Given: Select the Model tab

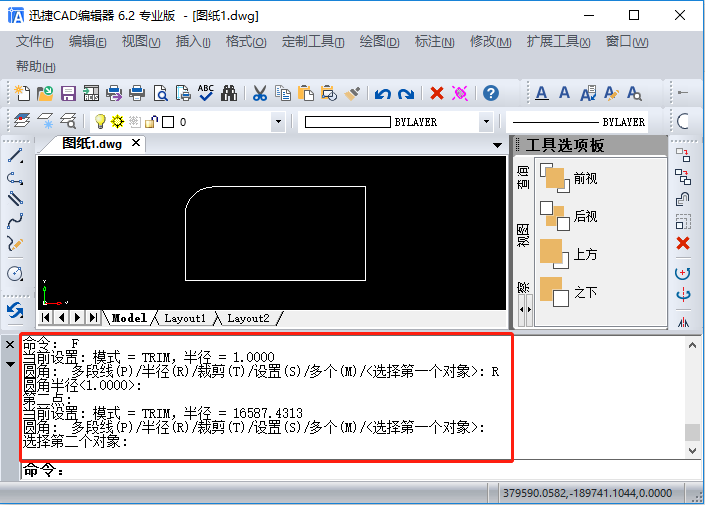Looking at the screenshot, I should pos(129,318).
